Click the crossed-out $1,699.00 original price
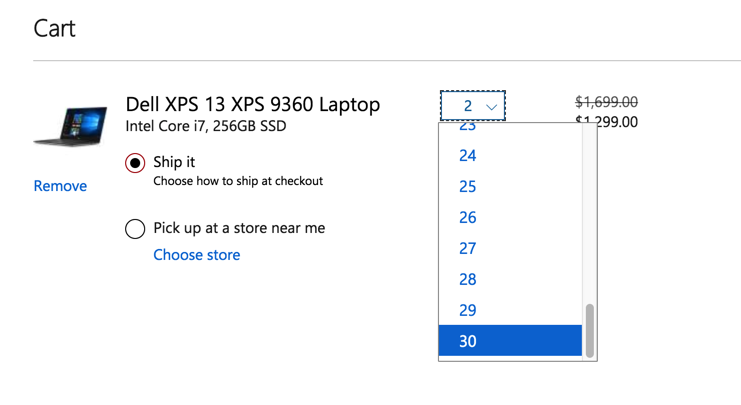This screenshot has width=741, height=405. click(606, 102)
